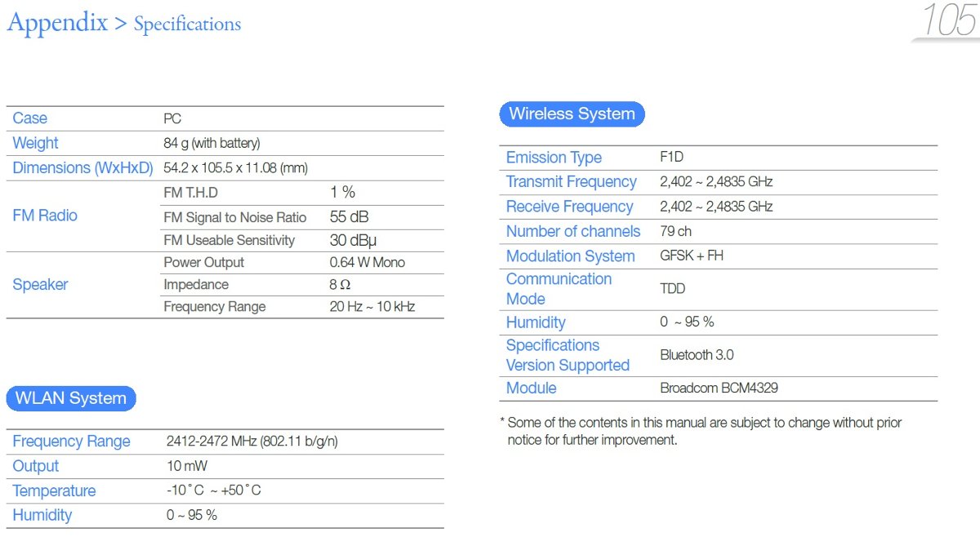The width and height of the screenshot is (980, 542).
Task: Select WLAN 'Frequency Range' blue label
Action: [x=71, y=442]
